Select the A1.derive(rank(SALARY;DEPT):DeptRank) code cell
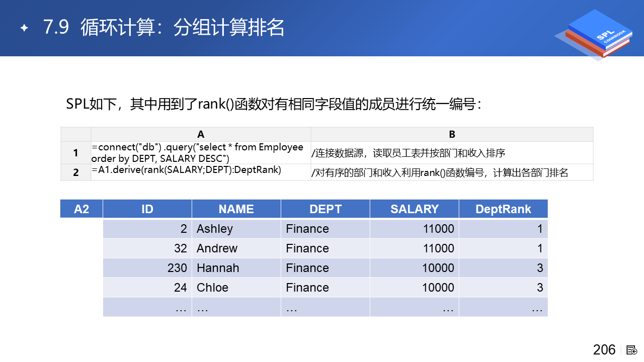This screenshot has width=644, height=362. coord(201,172)
